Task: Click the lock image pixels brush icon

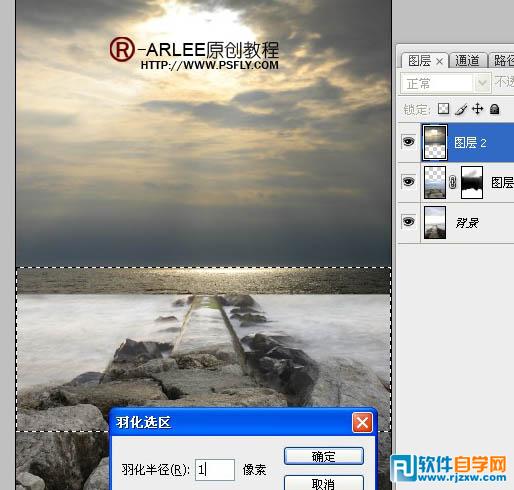Action: [x=461, y=109]
